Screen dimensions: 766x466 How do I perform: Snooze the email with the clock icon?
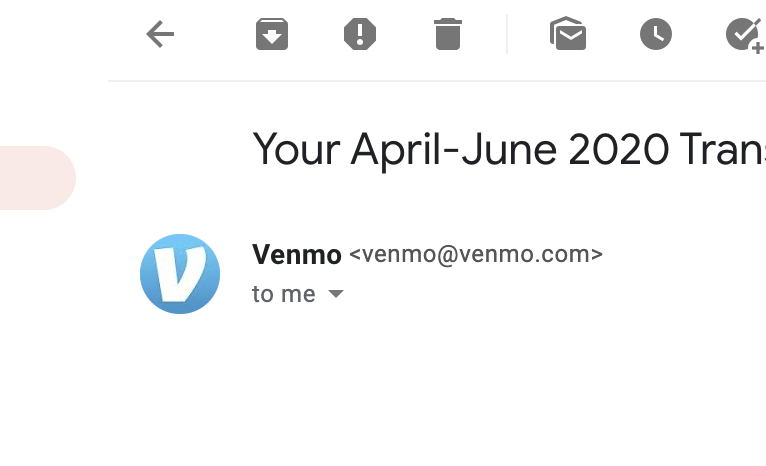(x=656, y=34)
